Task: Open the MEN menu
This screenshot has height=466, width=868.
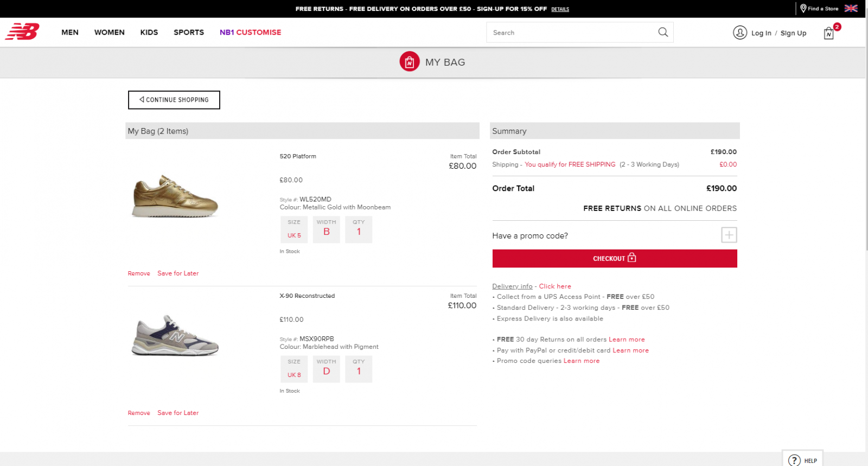Action: click(70, 32)
